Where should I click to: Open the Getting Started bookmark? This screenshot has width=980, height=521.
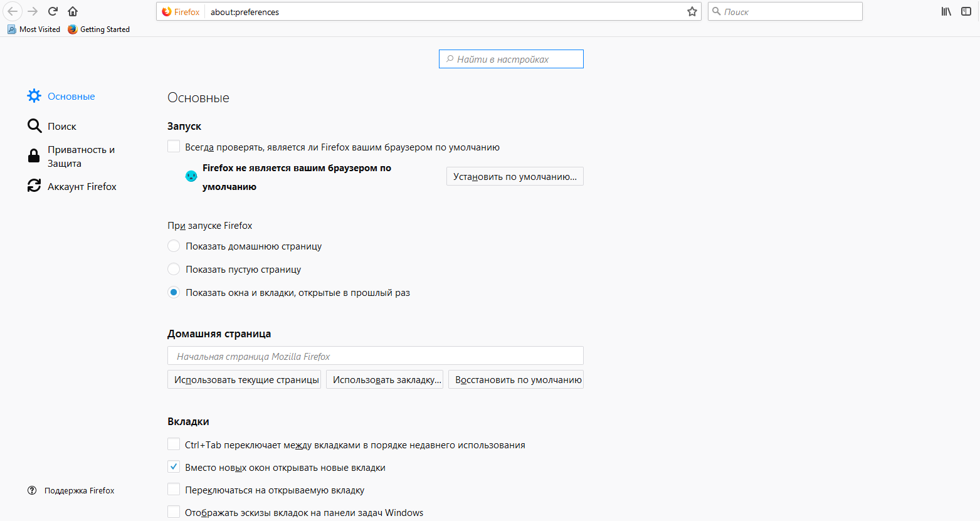pyautogui.click(x=99, y=29)
